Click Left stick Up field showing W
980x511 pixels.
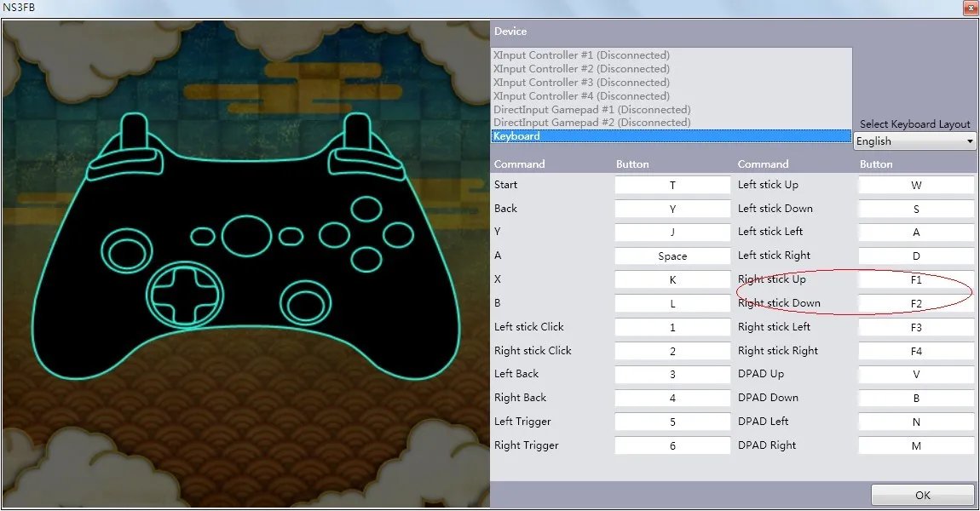(916, 185)
